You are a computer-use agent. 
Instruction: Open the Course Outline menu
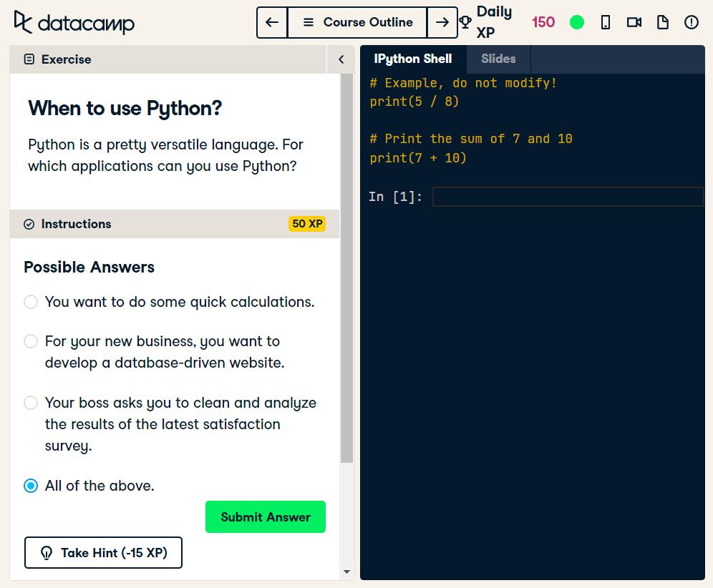point(357,22)
